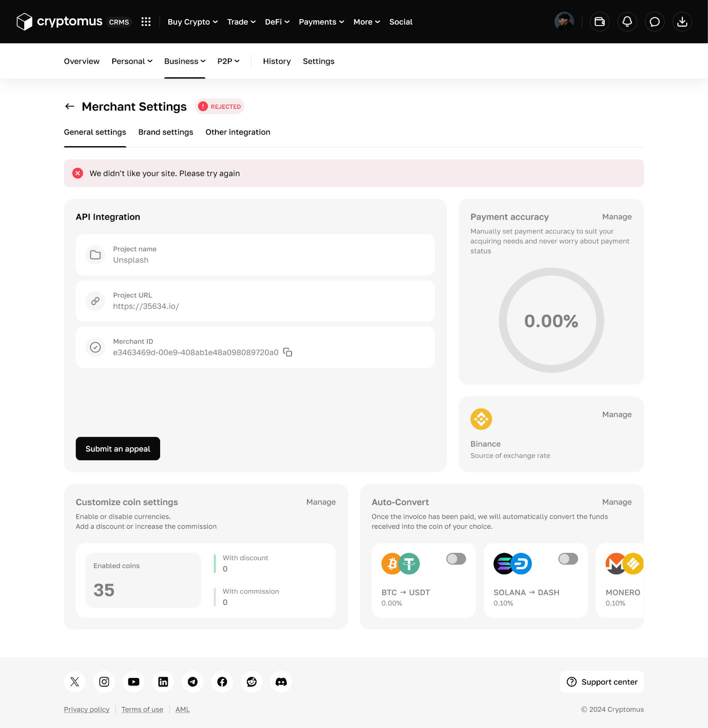Viewport: 708px width, 728px height.
Task: Open the Discord social link icon
Action: (281, 682)
